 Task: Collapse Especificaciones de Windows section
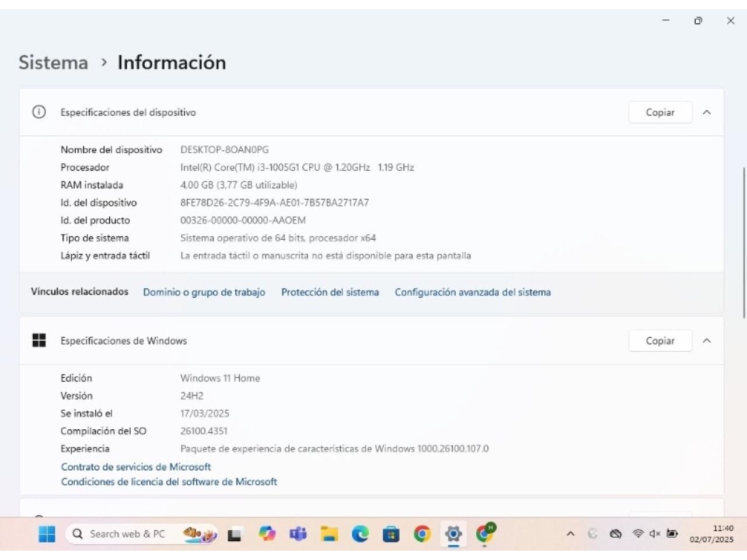(x=707, y=341)
